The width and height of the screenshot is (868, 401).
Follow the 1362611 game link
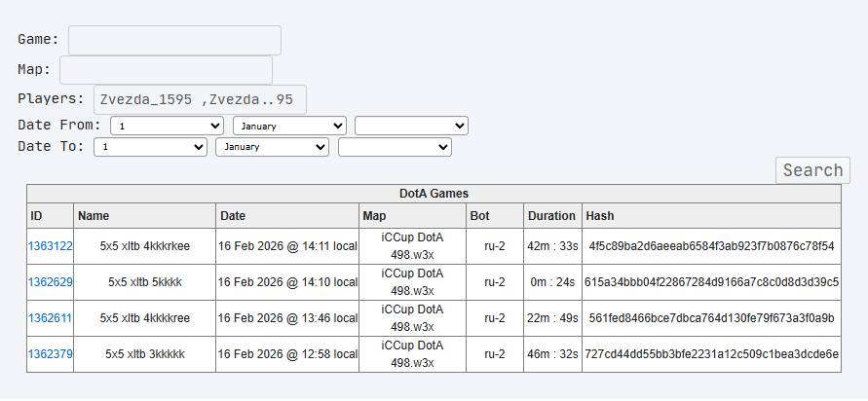tap(51, 318)
